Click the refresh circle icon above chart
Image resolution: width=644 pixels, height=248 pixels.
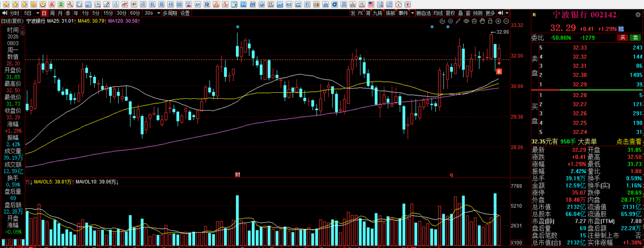tap(442, 21)
